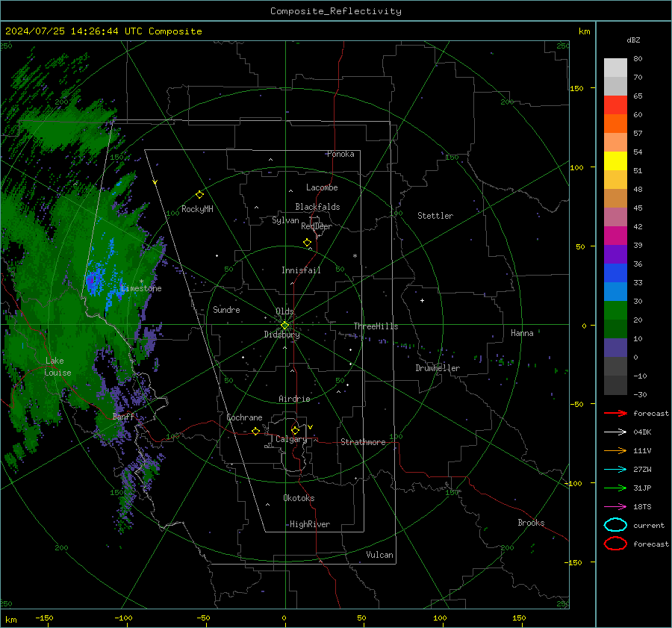Screen dimensions: 672x628
Task: Click the RockyMH label
Action: pos(197,209)
